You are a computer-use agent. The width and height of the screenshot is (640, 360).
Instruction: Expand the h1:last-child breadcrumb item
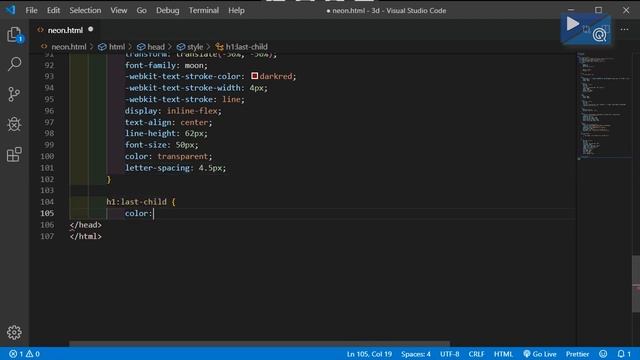pos(246,47)
